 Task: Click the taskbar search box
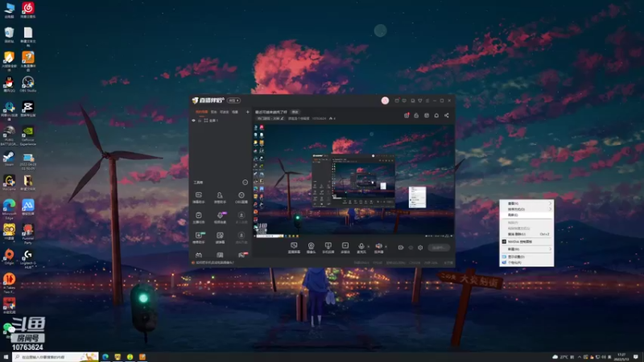56,357
